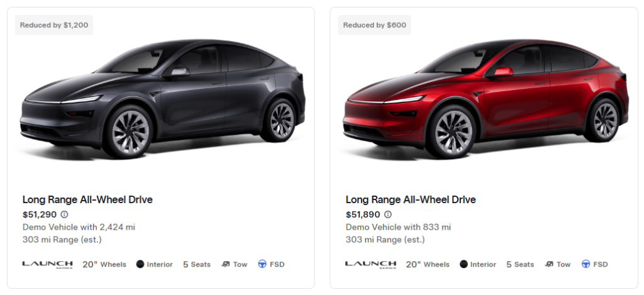This screenshot has height=295, width=644.
Task: Click Tow hitch icon on red car card
Action: [x=549, y=264]
